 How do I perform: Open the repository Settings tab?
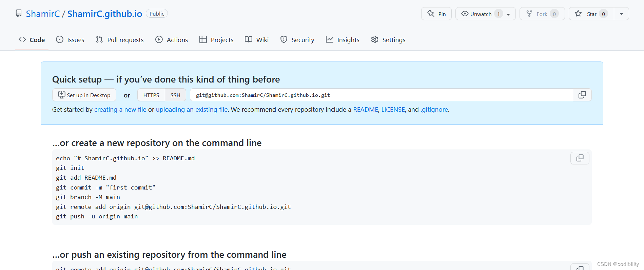point(388,40)
